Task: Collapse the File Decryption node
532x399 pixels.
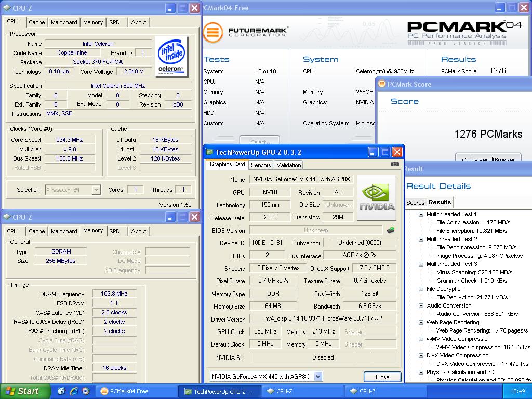Action: (421, 289)
